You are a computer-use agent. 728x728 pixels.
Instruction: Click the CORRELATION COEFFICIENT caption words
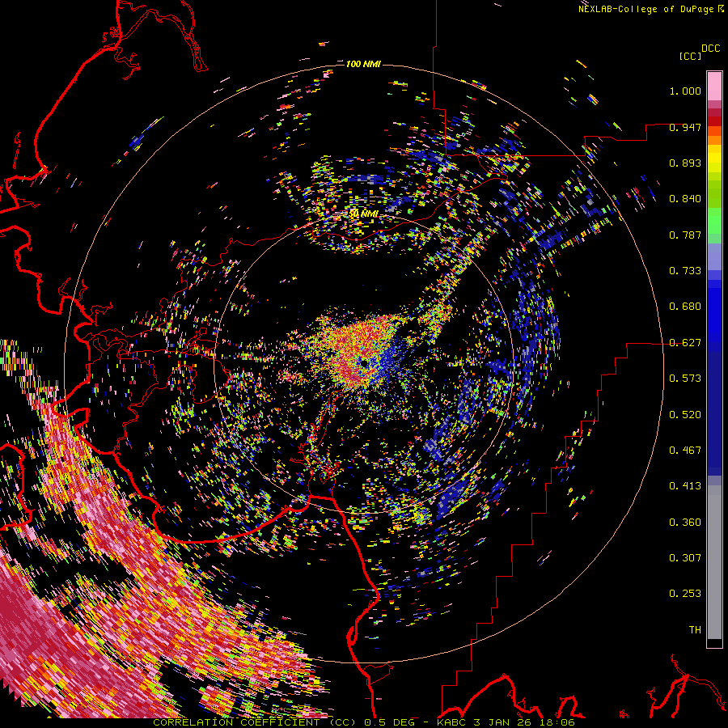click(236, 722)
